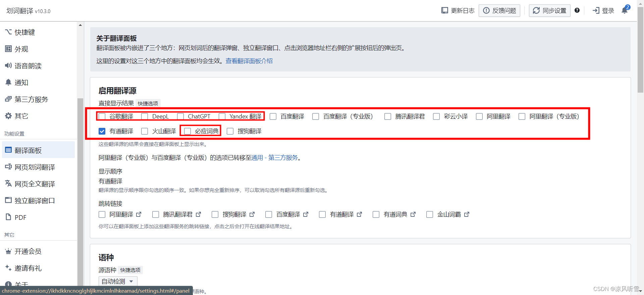The width and height of the screenshot is (644, 295).
Task: Click the 快捷键 keyboard shortcut icon
Action: pos(8,32)
